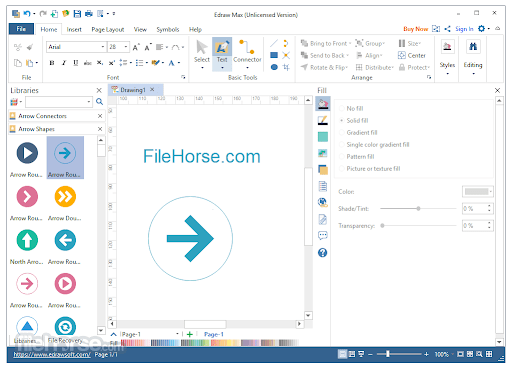This screenshot has width=512, height=369.
Task: Switch to the Insert ribbon tab
Action: pyautogui.click(x=74, y=29)
